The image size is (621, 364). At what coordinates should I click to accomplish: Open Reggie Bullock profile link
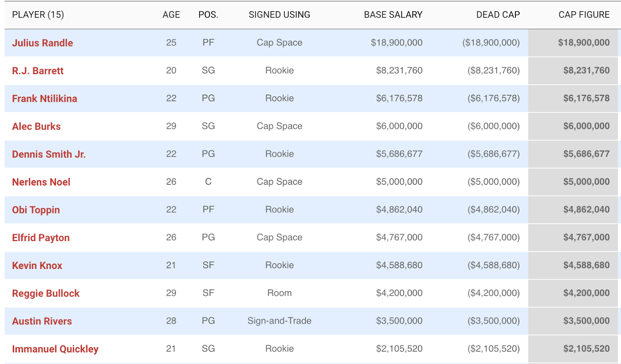(x=46, y=293)
